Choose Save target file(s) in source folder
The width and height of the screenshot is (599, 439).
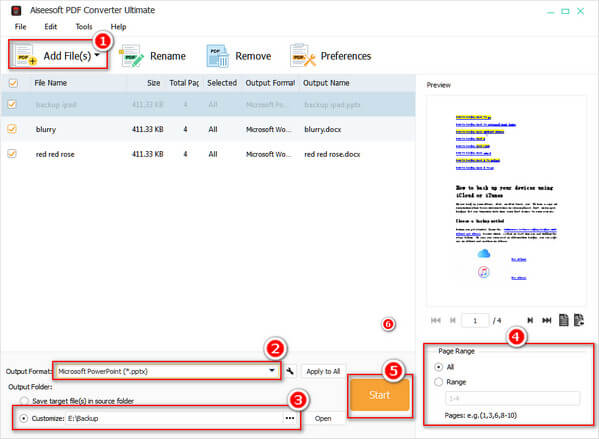click(x=24, y=401)
